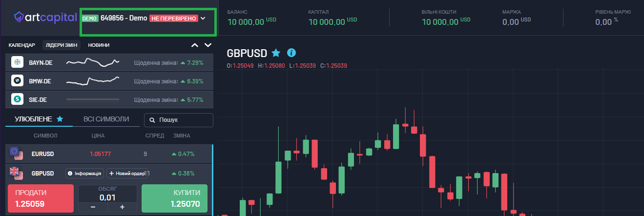Select the Всі символи tab
The image size is (644, 216).
pos(106,119)
